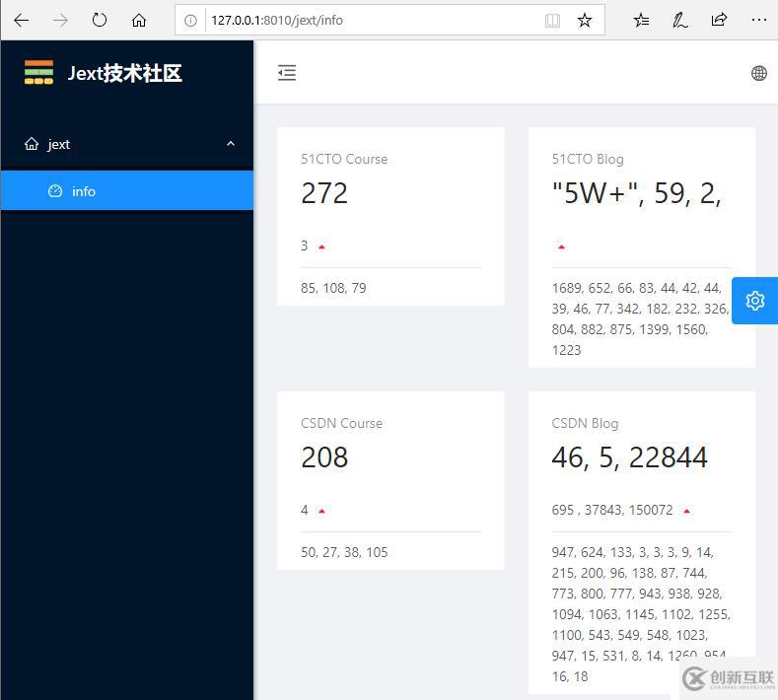
Task: Click the share page icon
Action: (x=719, y=20)
